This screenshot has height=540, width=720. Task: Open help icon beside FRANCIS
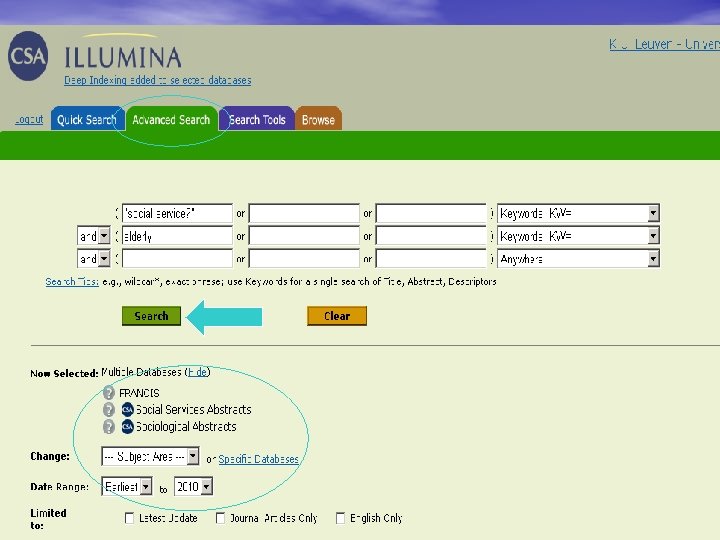pyautogui.click(x=109, y=393)
